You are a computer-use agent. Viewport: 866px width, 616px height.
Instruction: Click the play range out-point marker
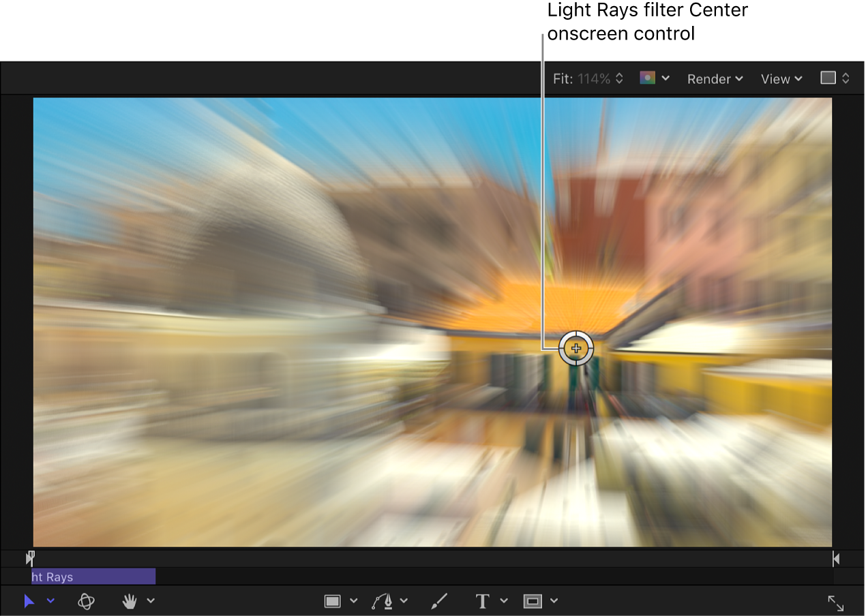(x=836, y=558)
